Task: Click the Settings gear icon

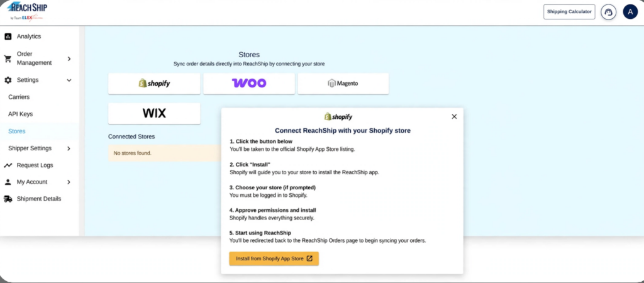Action: pos(8,80)
